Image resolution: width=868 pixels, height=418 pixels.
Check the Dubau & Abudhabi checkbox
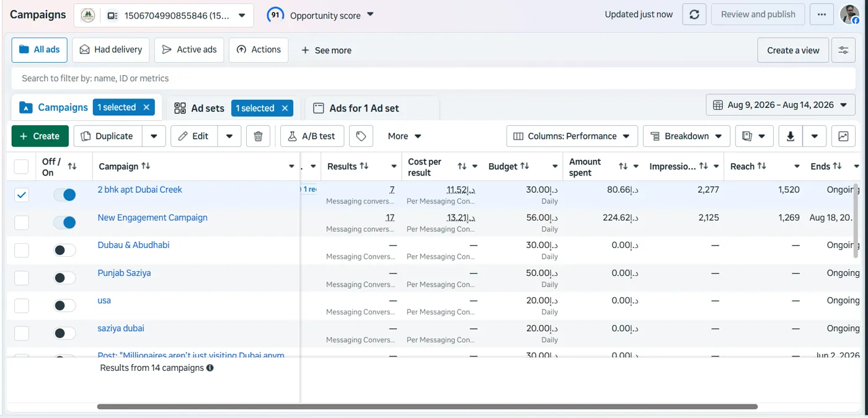21,251
